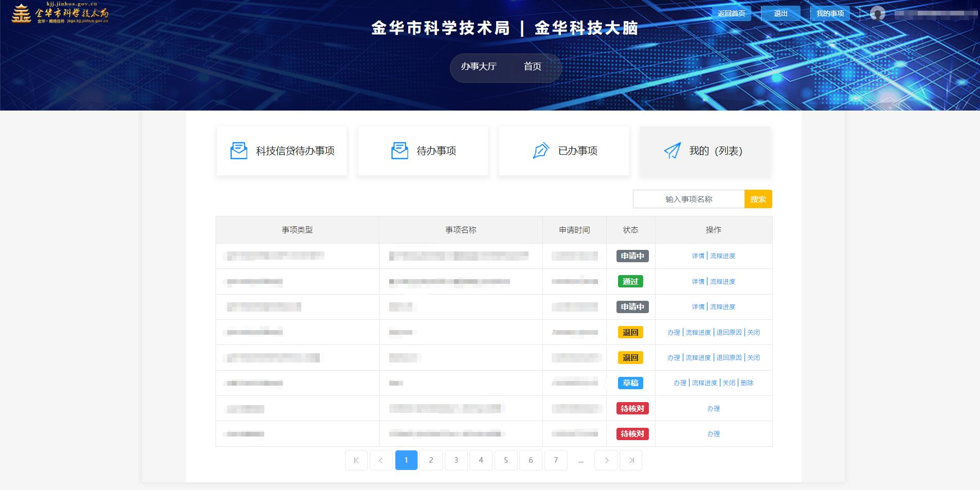The image size is (980, 490).
Task: Open the 办事大厅 nav tab
Action: pyautogui.click(x=478, y=66)
